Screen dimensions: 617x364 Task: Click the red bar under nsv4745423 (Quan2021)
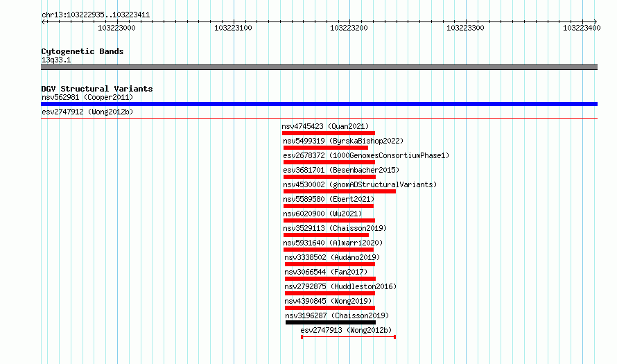(329, 133)
